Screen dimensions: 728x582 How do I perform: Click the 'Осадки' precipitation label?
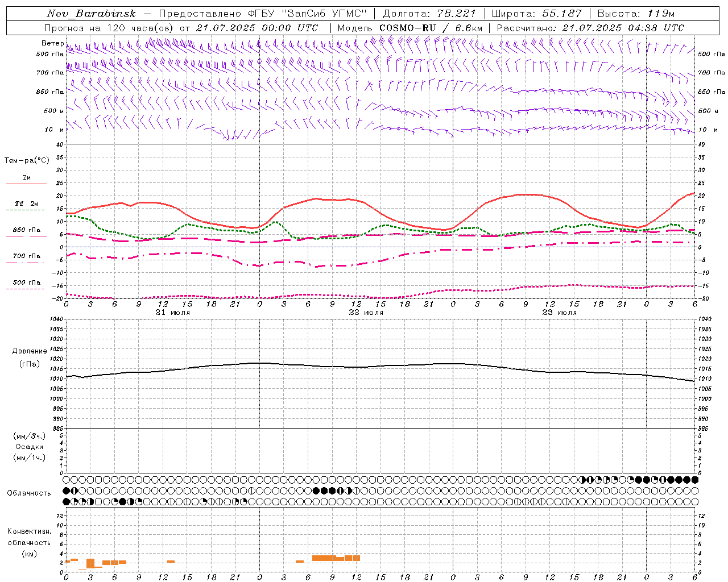pos(30,447)
